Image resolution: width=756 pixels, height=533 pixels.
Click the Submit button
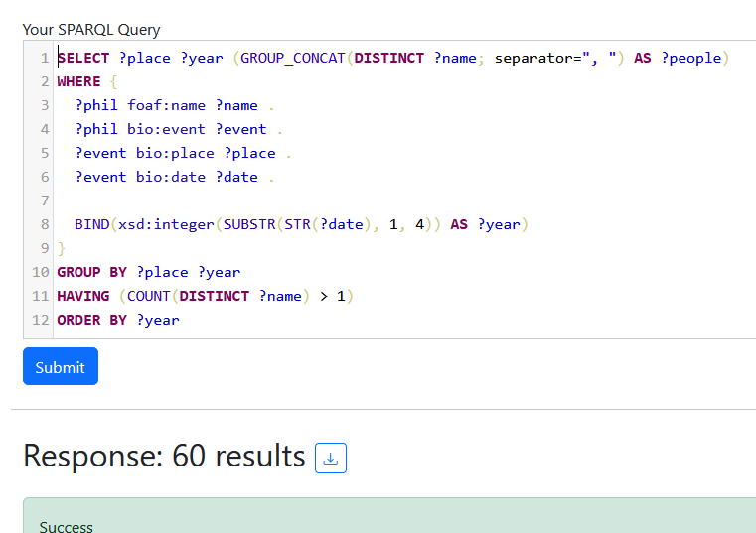(61, 366)
